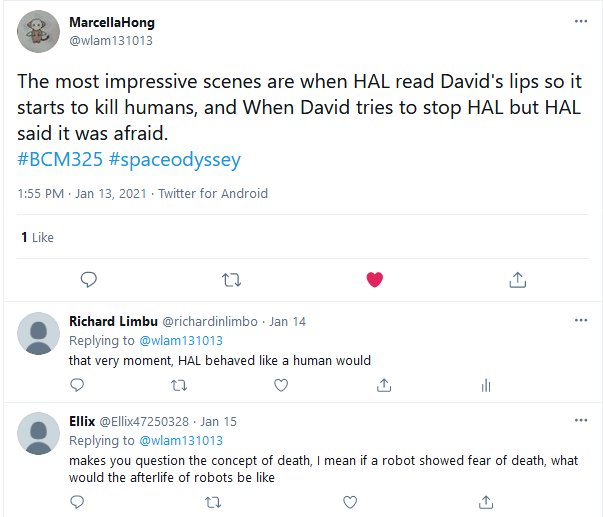This screenshot has width=603, height=517.
Task: Open more options on Ellix's reply
Action: click(x=581, y=421)
